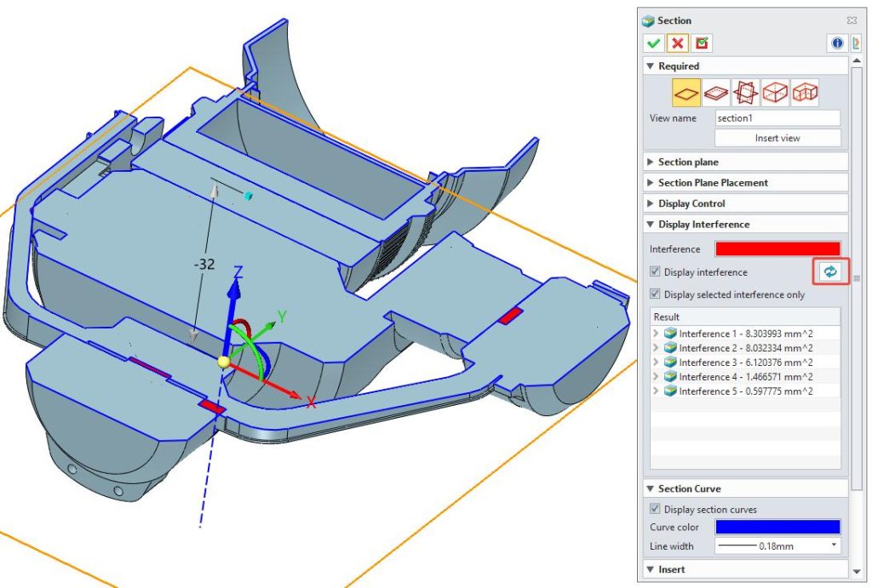Uncheck Display selected interference only

click(x=655, y=294)
